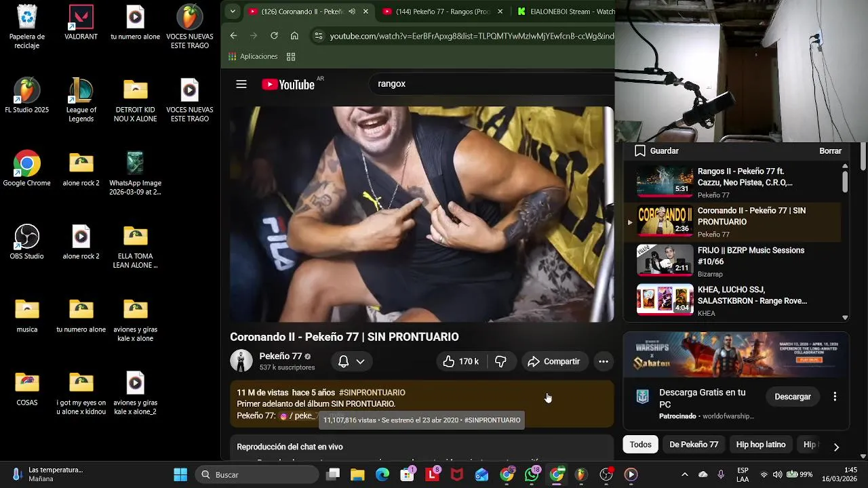Select the League of Legends desktop icon

click(81, 100)
